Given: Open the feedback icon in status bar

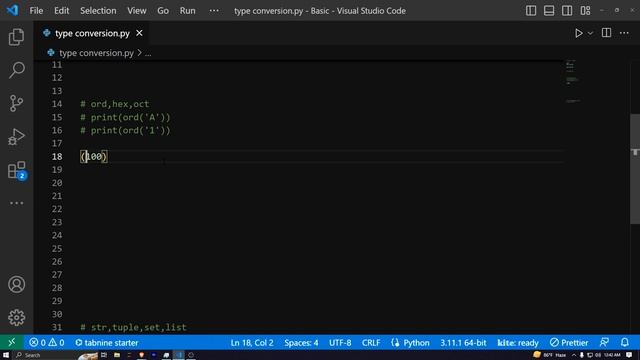Looking at the screenshot, I should click(x=604, y=342).
